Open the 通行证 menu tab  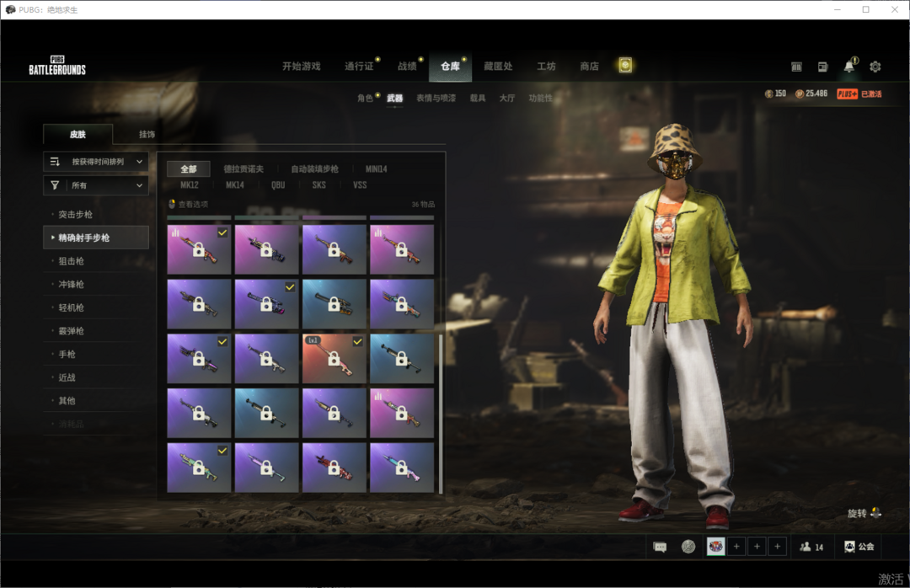pos(359,67)
